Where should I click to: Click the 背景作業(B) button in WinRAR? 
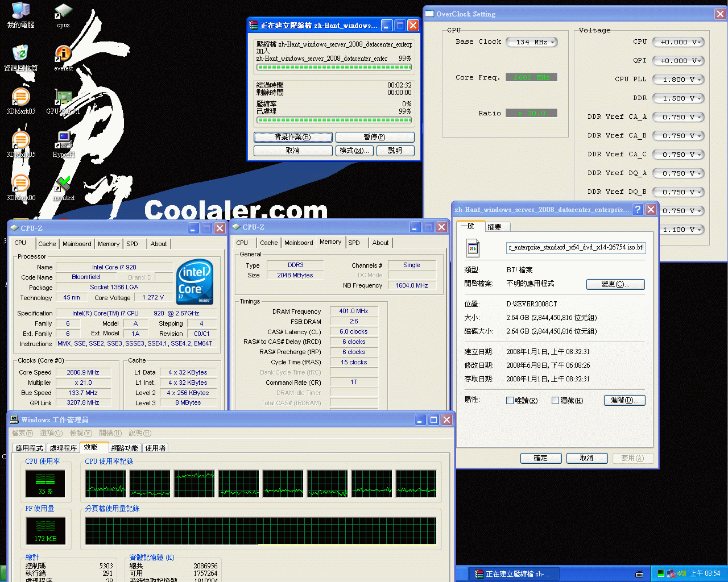293,137
